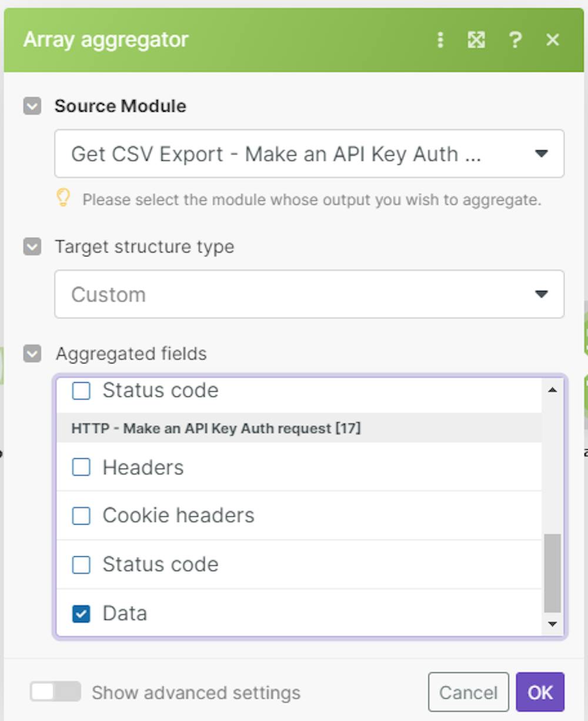Collapse the Target structure type section
This screenshot has height=721, width=588.
[32, 247]
